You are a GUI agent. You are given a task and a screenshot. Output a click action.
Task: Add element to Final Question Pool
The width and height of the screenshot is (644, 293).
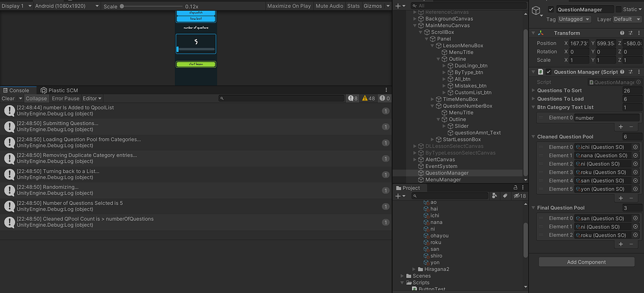point(621,244)
